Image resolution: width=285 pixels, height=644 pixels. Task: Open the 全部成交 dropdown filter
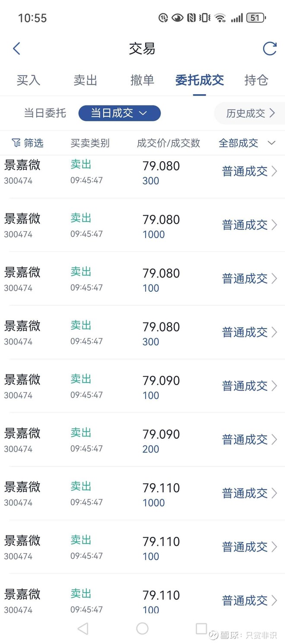pyautogui.click(x=247, y=143)
